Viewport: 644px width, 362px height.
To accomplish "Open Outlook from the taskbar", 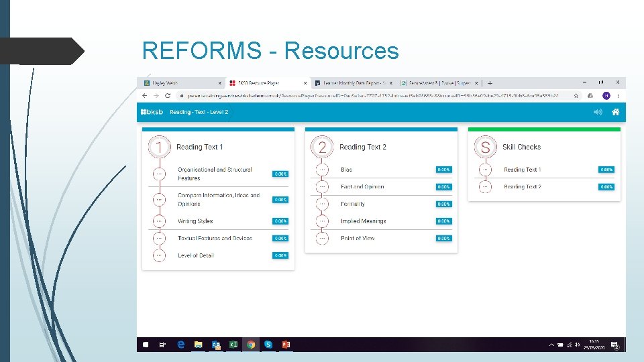I will click(x=216, y=345).
